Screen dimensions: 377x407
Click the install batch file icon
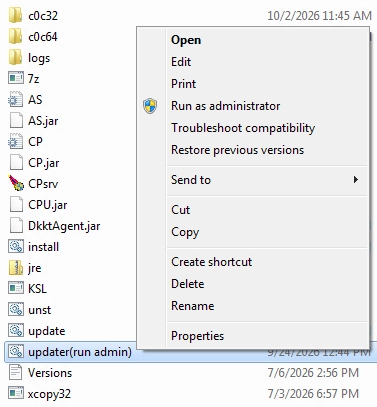[x=16, y=247]
